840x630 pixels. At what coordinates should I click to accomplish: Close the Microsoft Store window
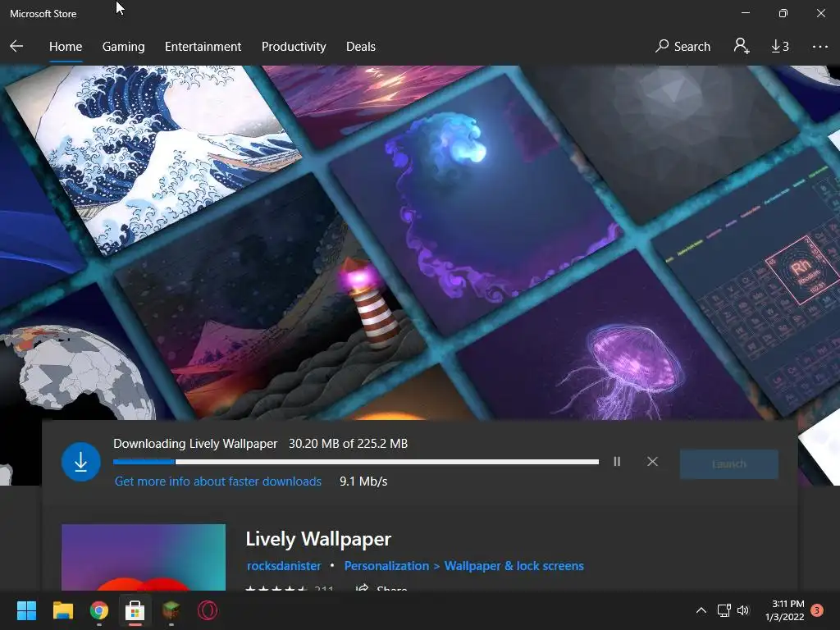point(820,13)
